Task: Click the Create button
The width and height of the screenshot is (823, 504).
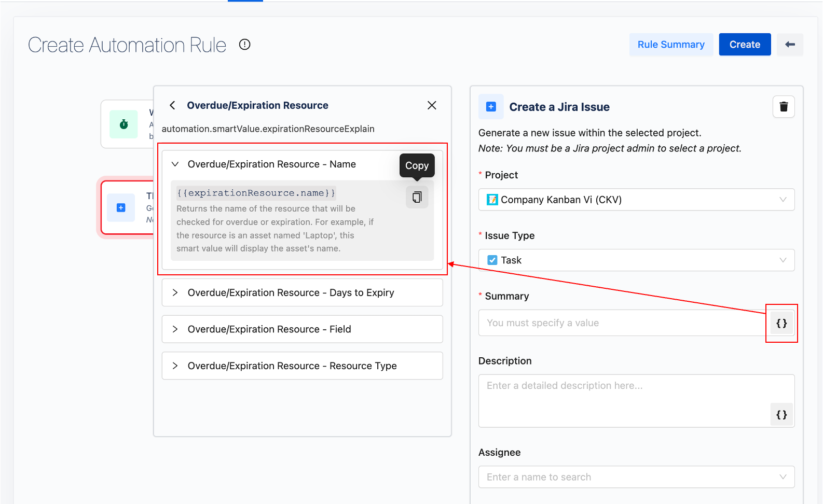Action: 745,45
